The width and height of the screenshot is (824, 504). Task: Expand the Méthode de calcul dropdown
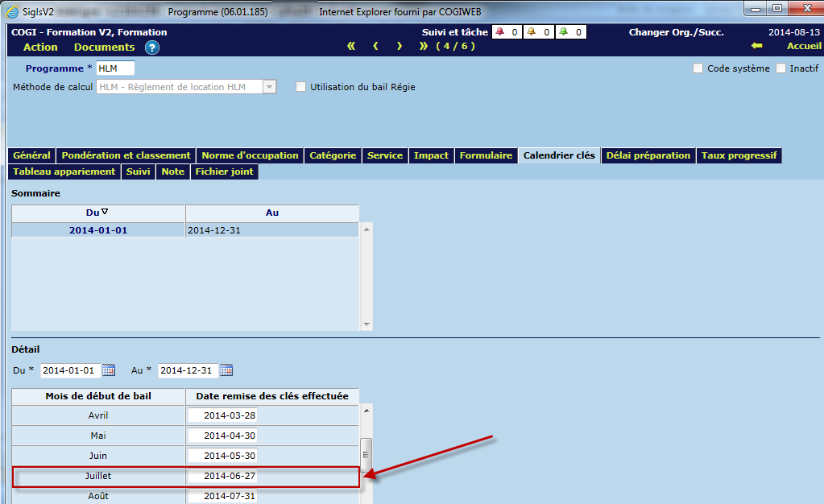coord(269,87)
